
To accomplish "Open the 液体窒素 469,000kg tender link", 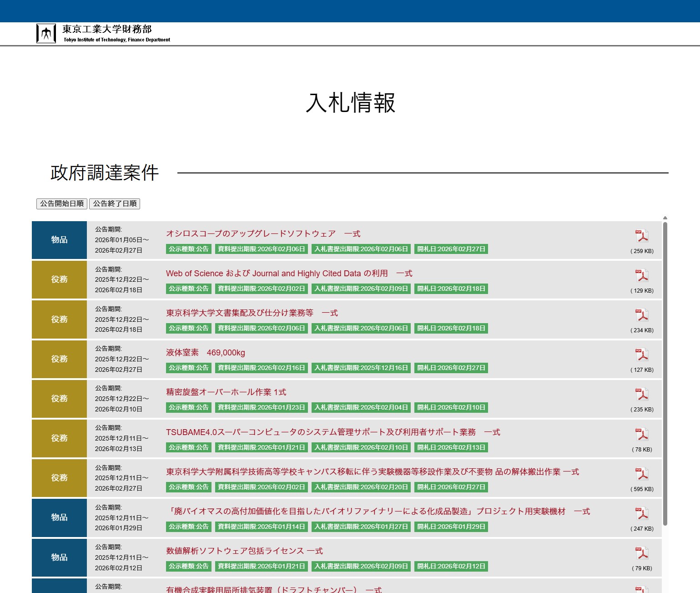I will pos(206,353).
